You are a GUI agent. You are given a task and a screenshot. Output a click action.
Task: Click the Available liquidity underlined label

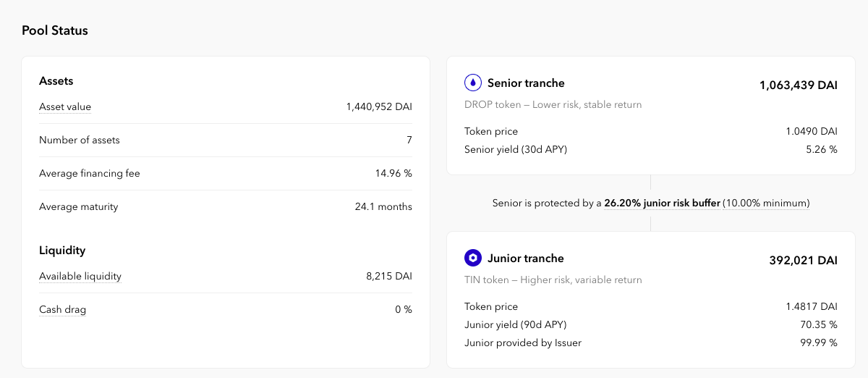(x=80, y=277)
